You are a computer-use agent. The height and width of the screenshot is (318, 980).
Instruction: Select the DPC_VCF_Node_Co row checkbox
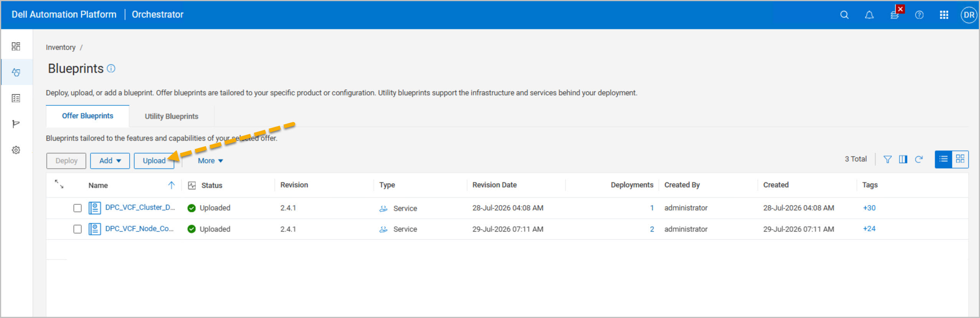pyautogui.click(x=78, y=229)
